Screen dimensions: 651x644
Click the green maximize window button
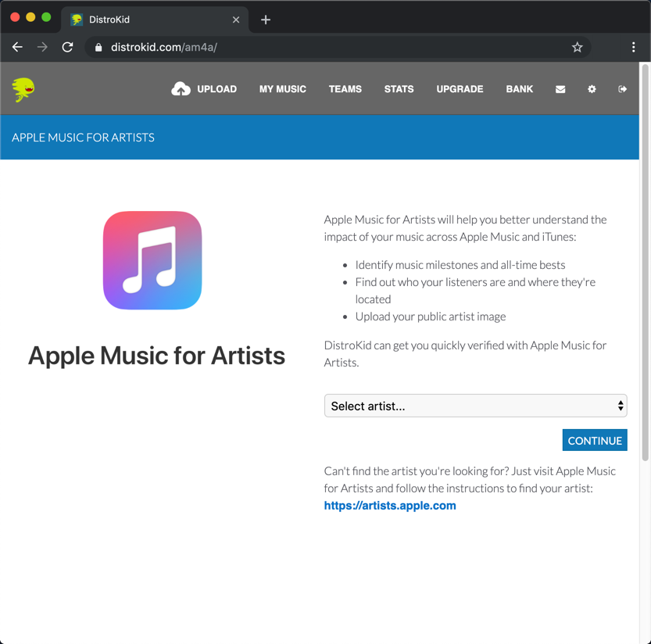(46, 17)
